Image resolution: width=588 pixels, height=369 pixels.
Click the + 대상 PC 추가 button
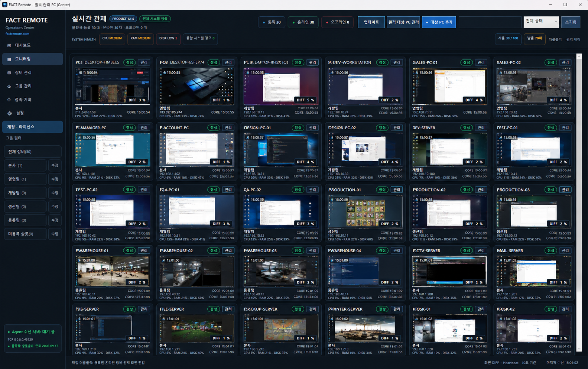click(x=439, y=22)
